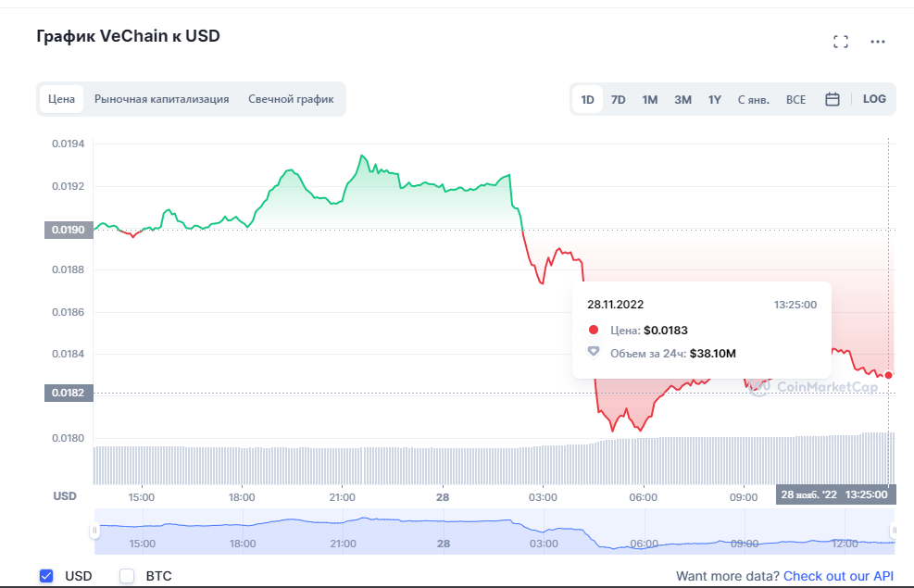Open the three-dots more options menu
This screenshot has height=588, width=914.
878,42
